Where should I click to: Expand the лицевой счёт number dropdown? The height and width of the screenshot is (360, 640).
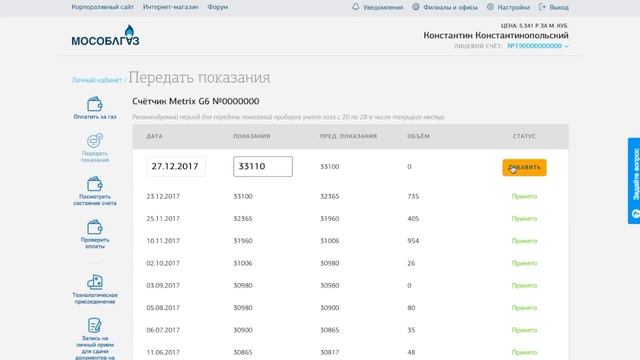(x=538, y=46)
